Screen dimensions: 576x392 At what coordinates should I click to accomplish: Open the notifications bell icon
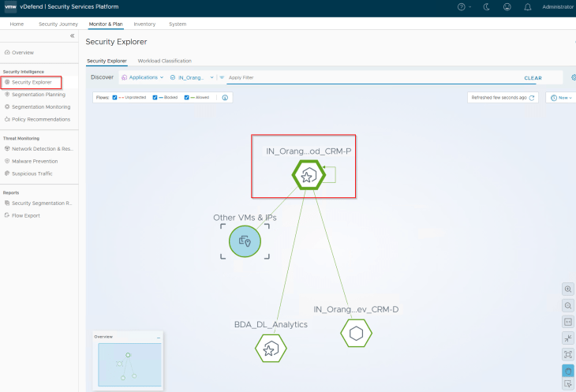click(x=527, y=7)
